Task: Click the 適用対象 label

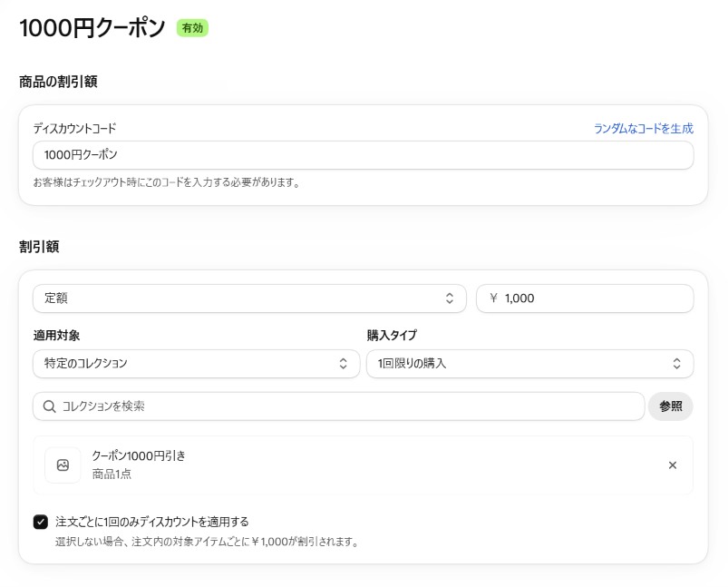Action: click(56, 335)
